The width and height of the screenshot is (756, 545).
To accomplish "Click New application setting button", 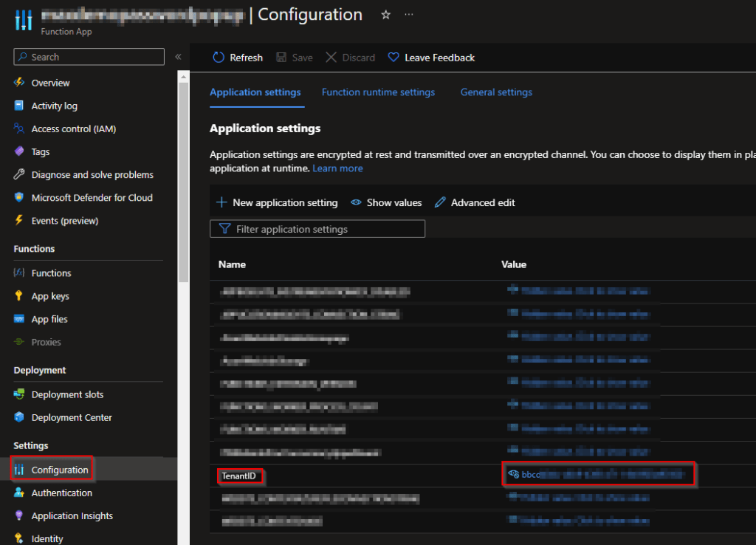I will [277, 202].
